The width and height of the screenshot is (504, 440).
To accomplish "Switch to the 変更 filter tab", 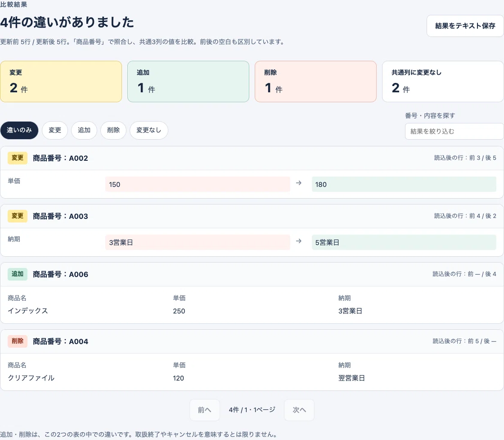I will point(55,130).
